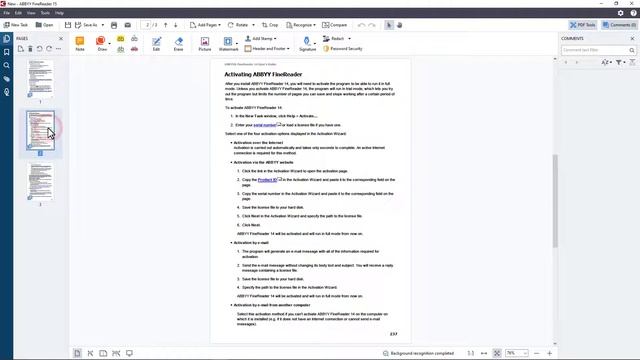Screen dimensions: 640x360
Task: Select the Erase tool
Action: 178,44
